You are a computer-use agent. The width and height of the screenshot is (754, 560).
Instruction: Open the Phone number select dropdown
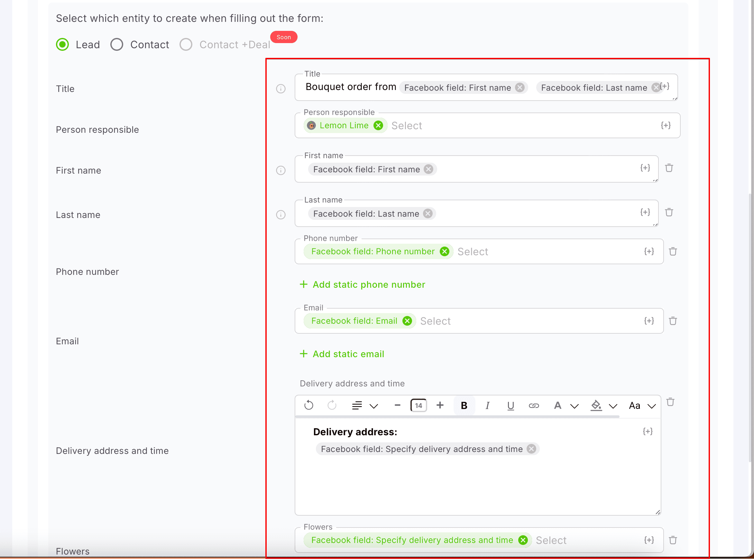coord(473,252)
